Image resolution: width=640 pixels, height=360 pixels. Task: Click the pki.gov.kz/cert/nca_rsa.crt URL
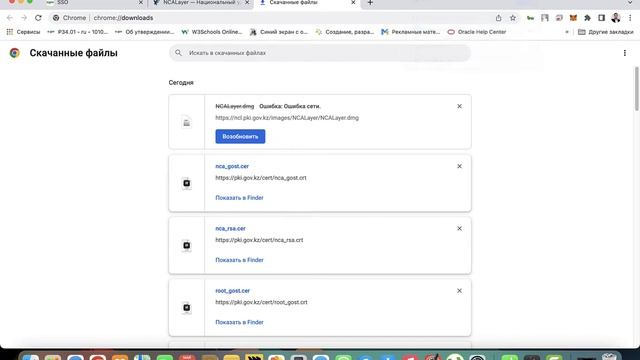(x=259, y=240)
